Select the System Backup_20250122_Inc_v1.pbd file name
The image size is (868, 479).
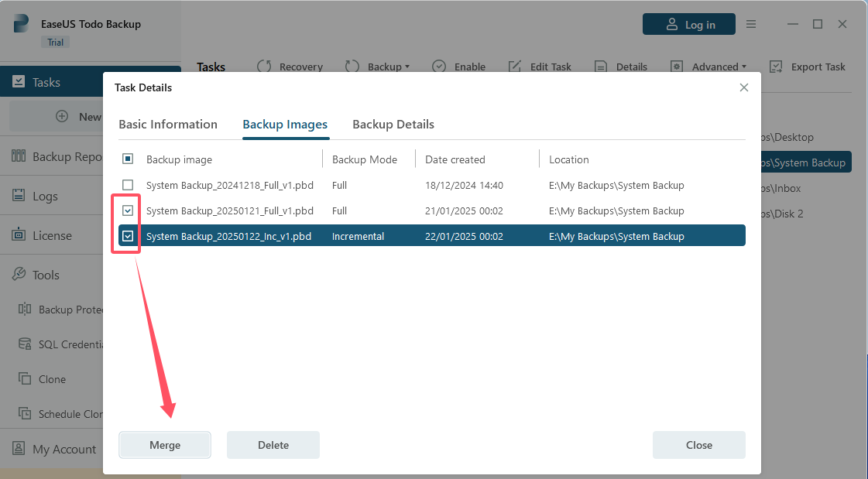click(228, 236)
